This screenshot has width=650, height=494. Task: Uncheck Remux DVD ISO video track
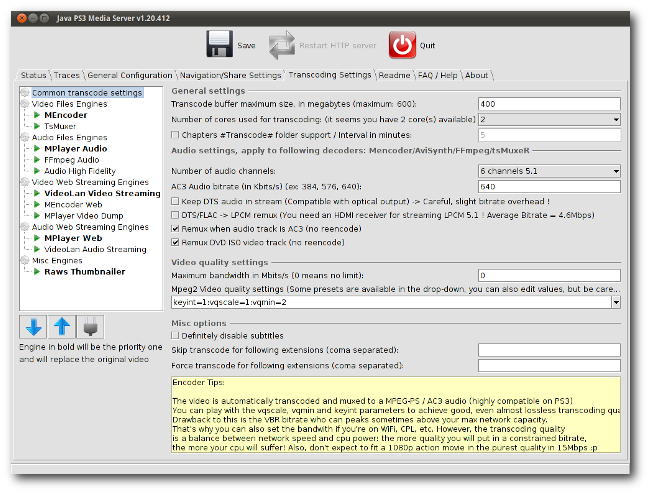click(x=175, y=242)
